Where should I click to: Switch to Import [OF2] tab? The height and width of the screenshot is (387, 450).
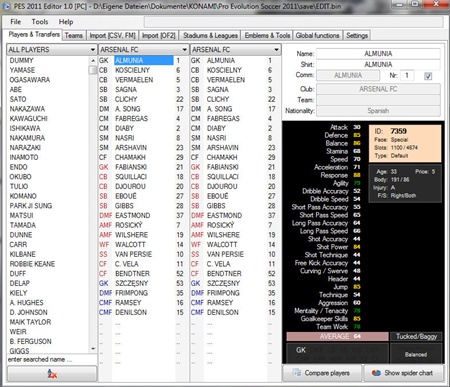click(158, 35)
